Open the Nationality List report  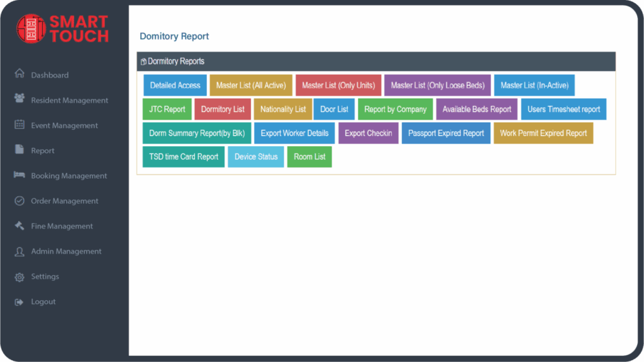pyautogui.click(x=283, y=110)
